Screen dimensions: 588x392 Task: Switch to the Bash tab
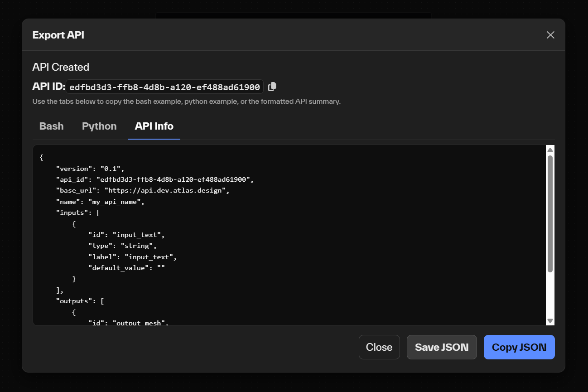(x=51, y=126)
